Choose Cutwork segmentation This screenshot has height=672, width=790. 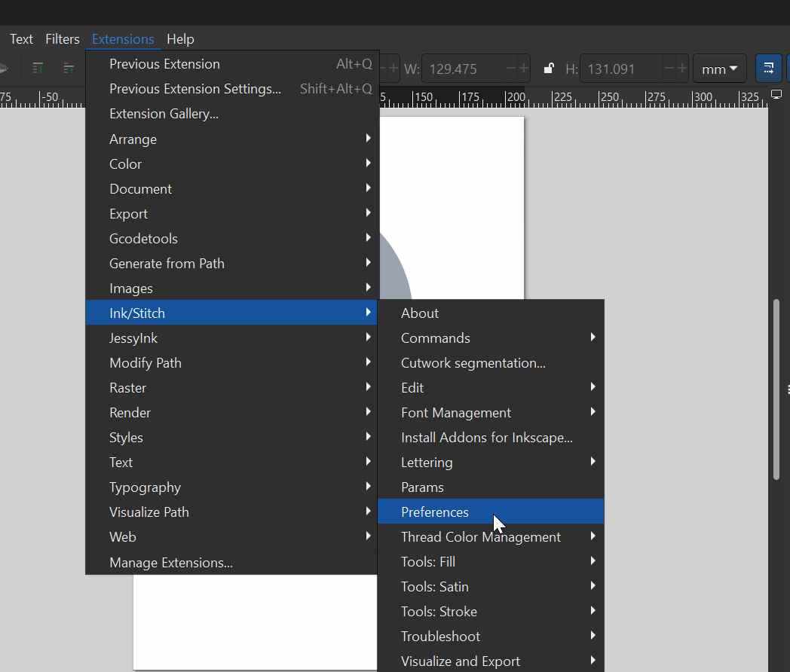coord(491,362)
